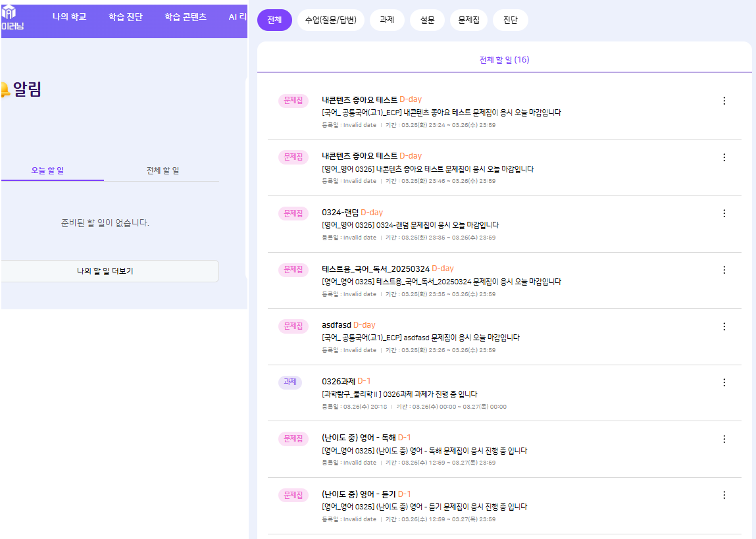This screenshot has height=539, width=756.
Task: Filter tasks by 과제
Action: click(387, 20)
